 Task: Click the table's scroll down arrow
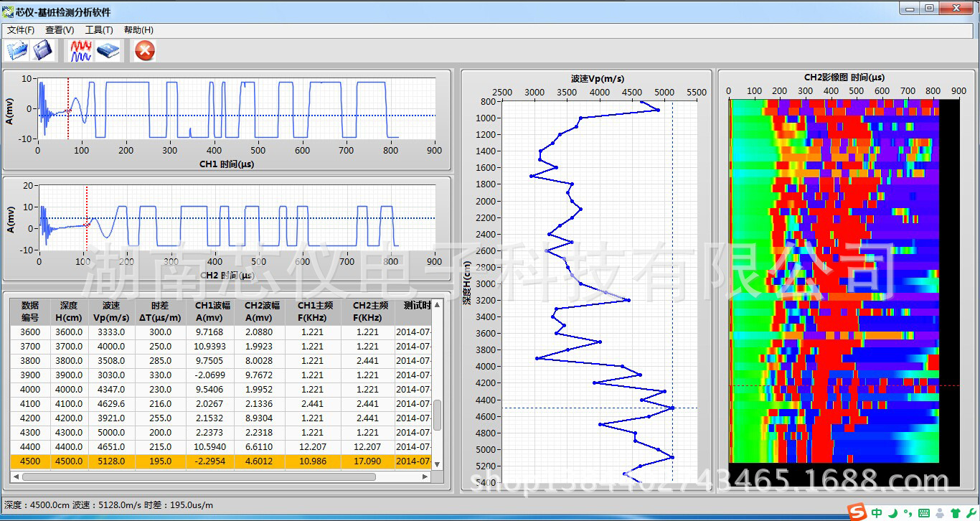click(x=437, y=464)
